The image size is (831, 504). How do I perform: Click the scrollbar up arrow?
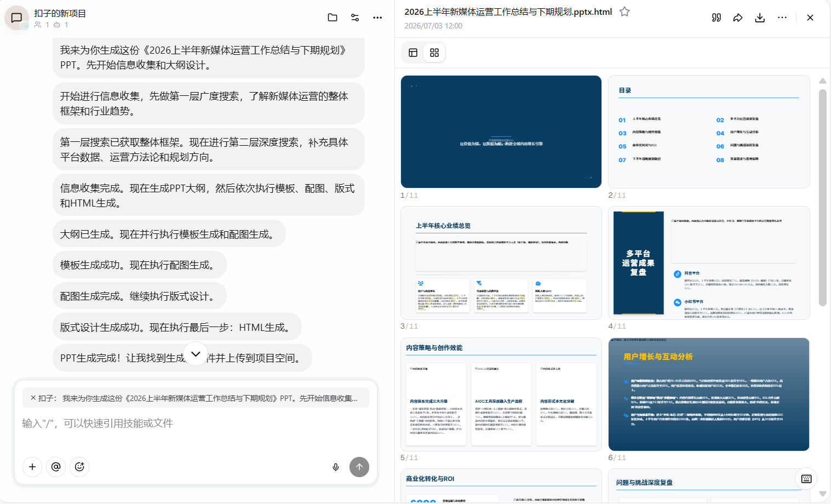tap(822, 81)
